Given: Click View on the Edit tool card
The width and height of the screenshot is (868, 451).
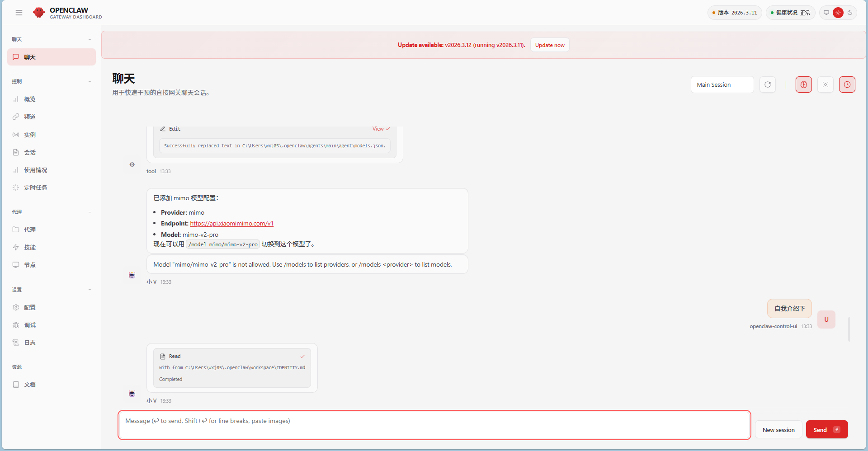Looking at the screenshot, I should pos(381,129).
